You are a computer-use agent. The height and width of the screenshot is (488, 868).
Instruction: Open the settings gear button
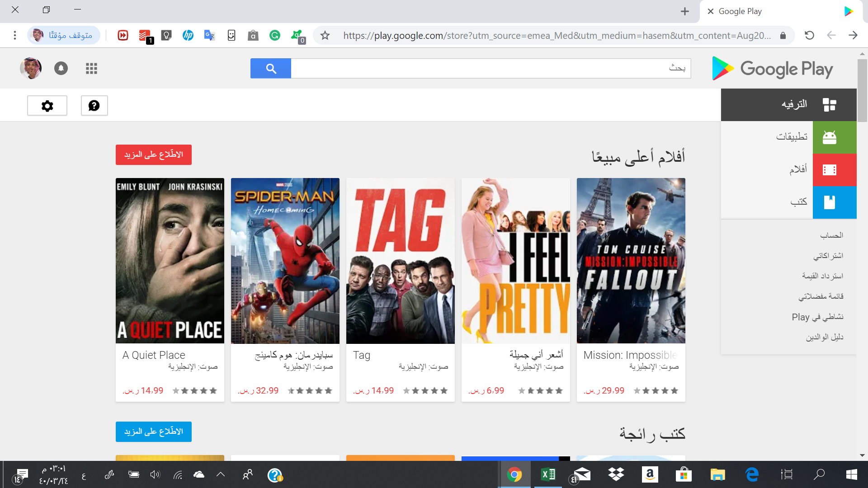click(47, 105)
